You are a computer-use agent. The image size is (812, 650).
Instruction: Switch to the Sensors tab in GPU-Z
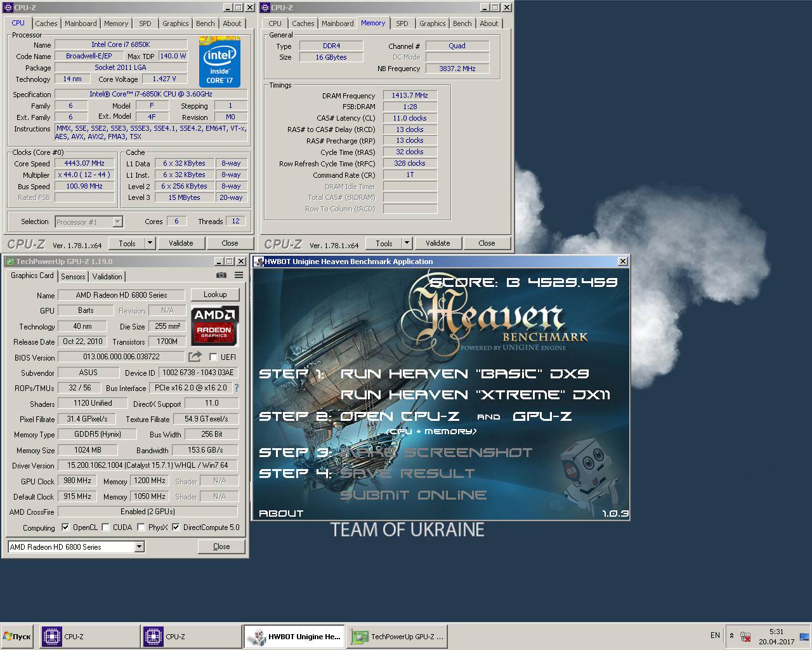pyautogui.click(x=73, y=276)
